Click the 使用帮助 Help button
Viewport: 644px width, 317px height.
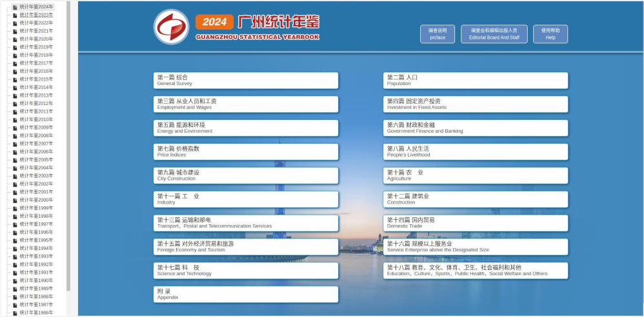pos(550,34)
